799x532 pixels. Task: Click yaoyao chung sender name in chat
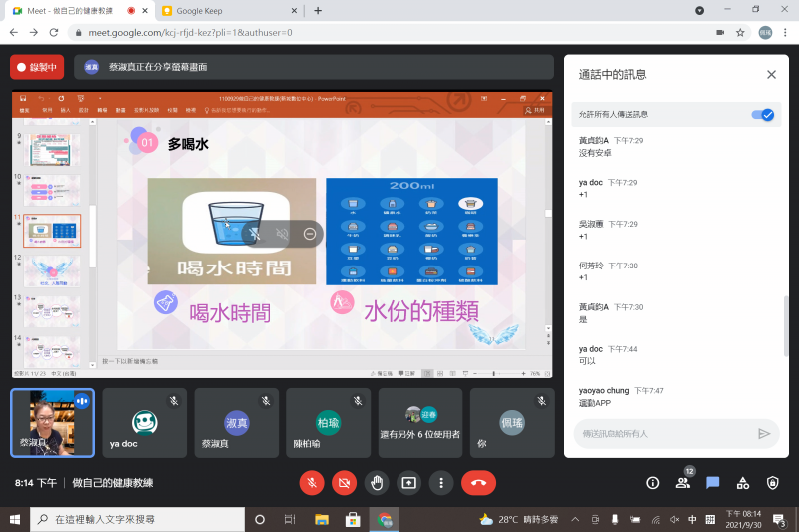click(604, 391)
